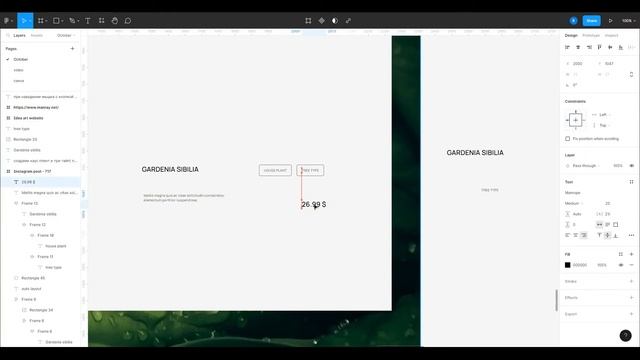Click Align horizontal centers icon

point(578,47)
